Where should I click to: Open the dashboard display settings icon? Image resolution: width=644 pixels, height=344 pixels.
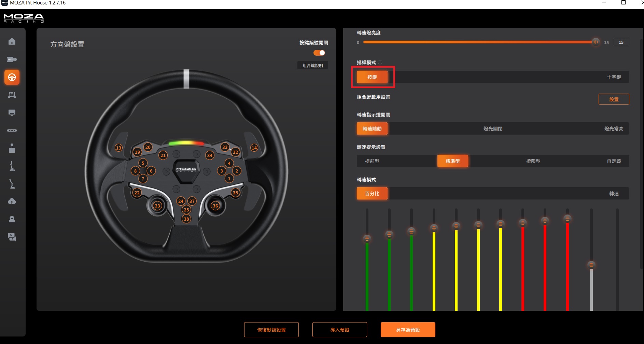pyautogui.click(x=12, y=113)
